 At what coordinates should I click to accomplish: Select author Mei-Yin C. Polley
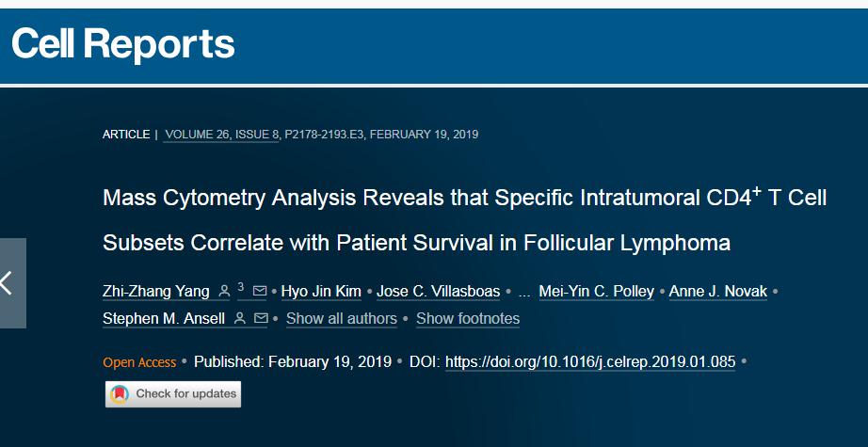tap(597, 292)
